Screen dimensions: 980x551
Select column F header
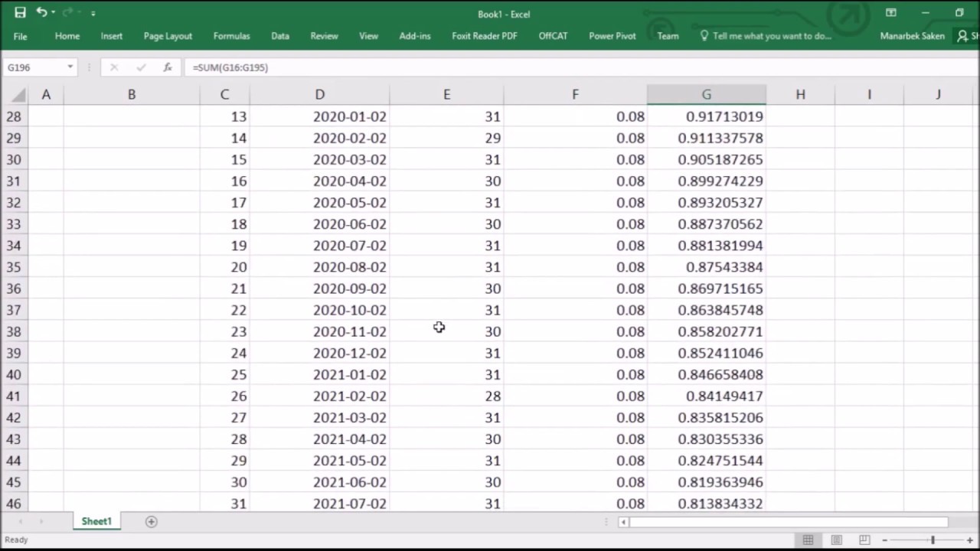pos(575,95)
